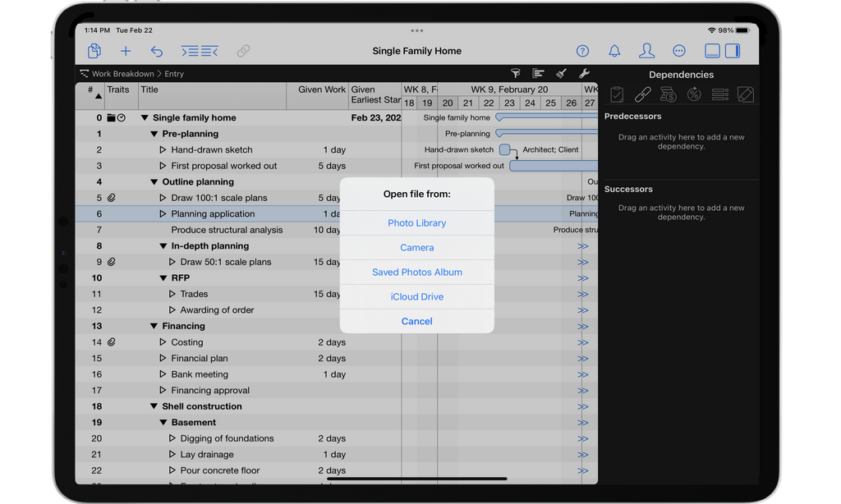
Task: Select iCloud Drive option
Action: click(x=416, y=296)
